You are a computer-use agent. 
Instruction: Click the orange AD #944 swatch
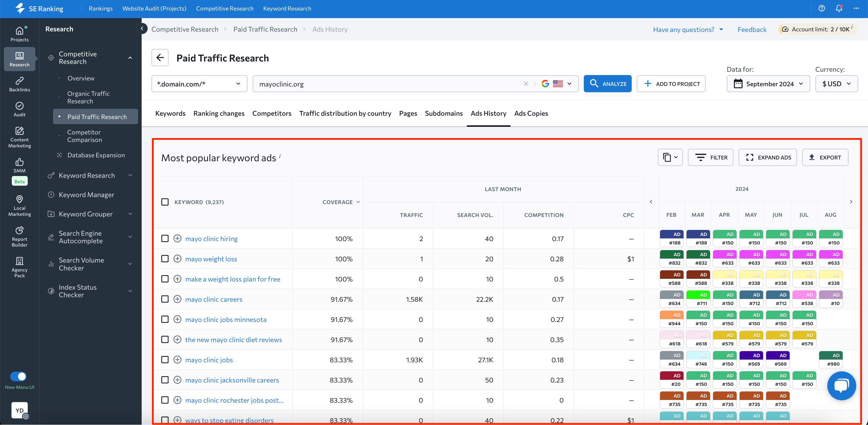(x=671, y=319)
